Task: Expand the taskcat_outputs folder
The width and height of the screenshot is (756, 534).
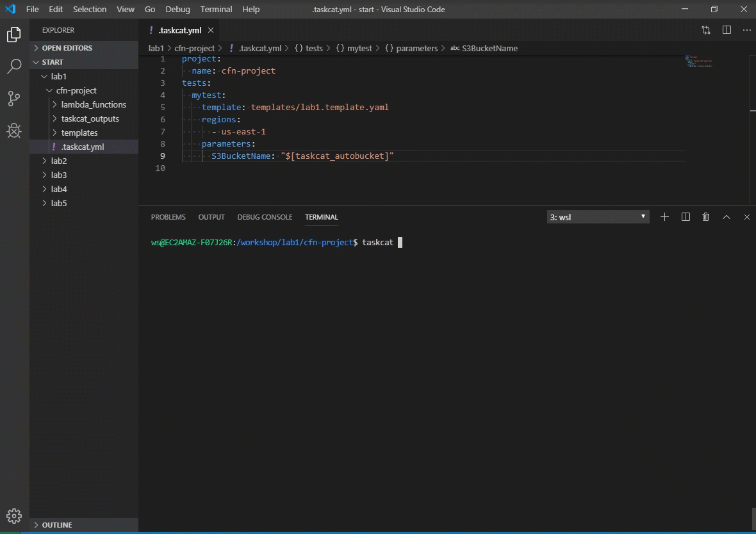Action: coord(84,118)
